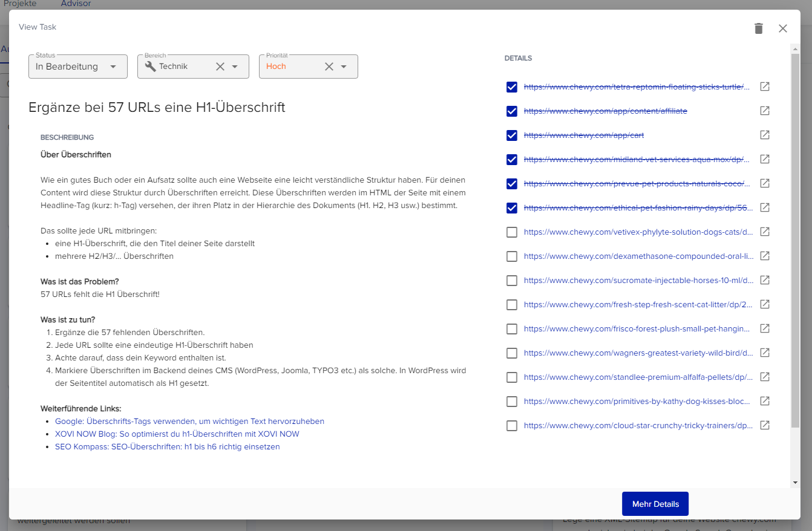Open external link for fresh-step cat-litter URL

[x=765, y=304]
